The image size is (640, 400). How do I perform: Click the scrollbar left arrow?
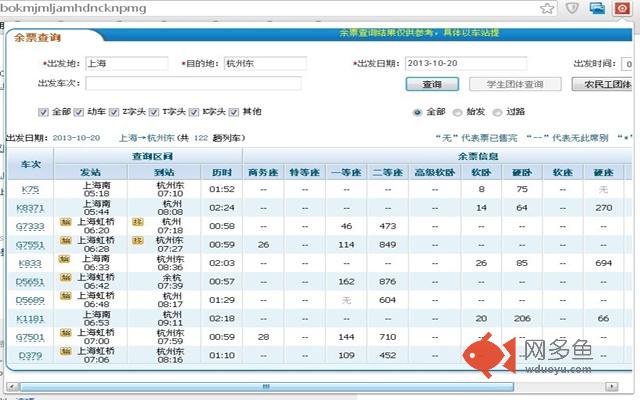[13, 387]
